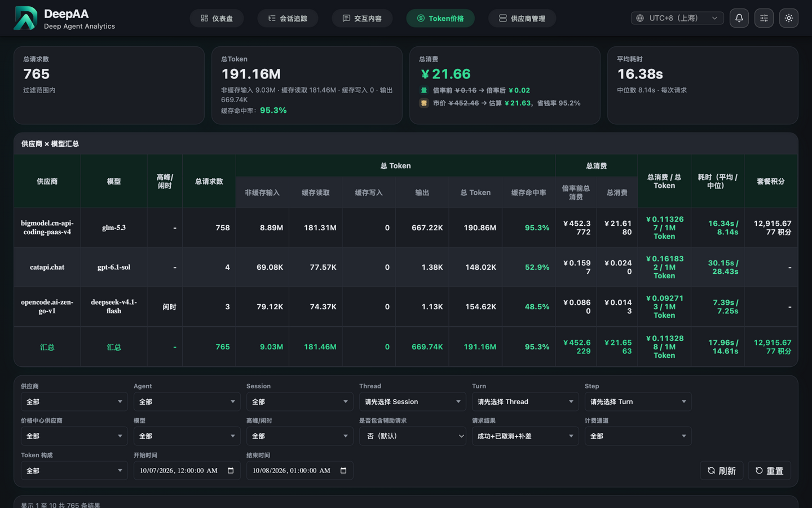
Task: Expand the 供应商 filter dropdown
Action: (x=74, y=402)
